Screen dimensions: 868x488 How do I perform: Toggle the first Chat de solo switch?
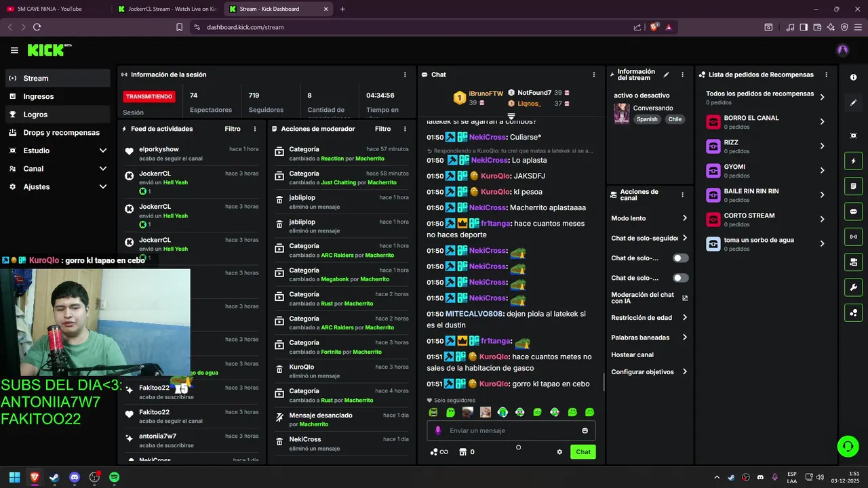point(680,258)
